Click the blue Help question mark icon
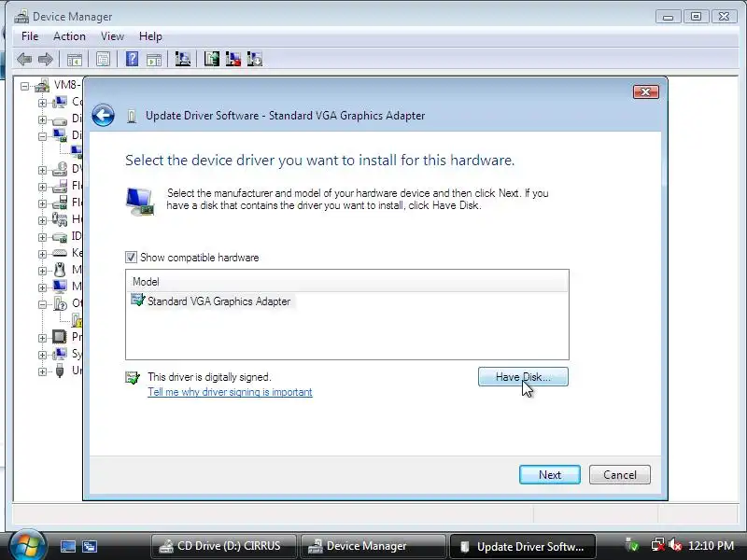Image resolution: width=747 pixels, height=560 pixels. click(x=132, y=59)
